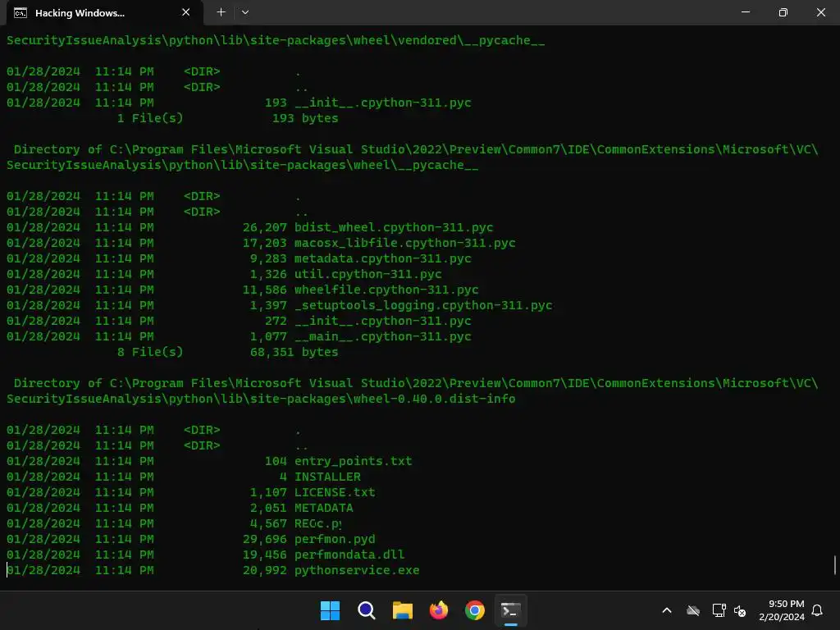This screenshot has height=630, width=840.
Task: Click the Terminal taskbar icon
Action: click(510, 610)
